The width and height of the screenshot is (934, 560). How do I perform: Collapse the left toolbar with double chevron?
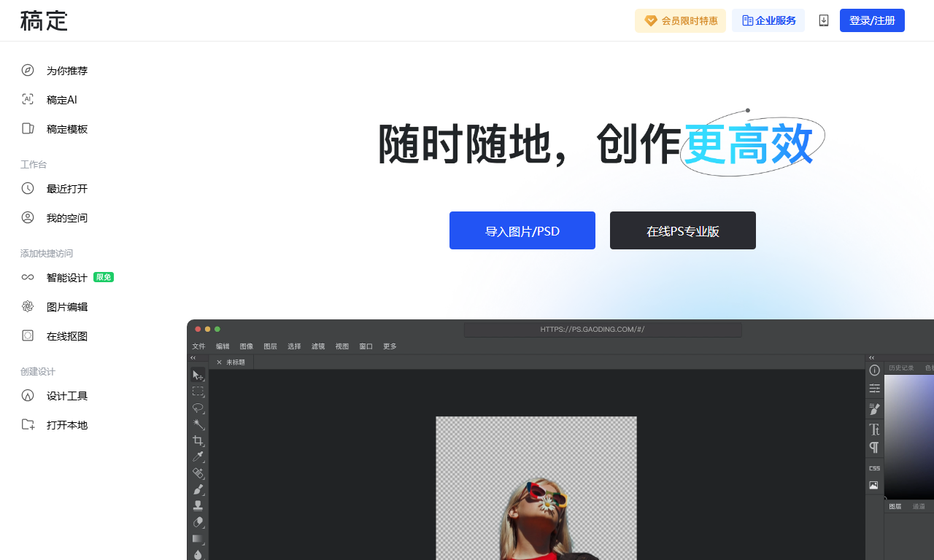[x=193, y=358]
